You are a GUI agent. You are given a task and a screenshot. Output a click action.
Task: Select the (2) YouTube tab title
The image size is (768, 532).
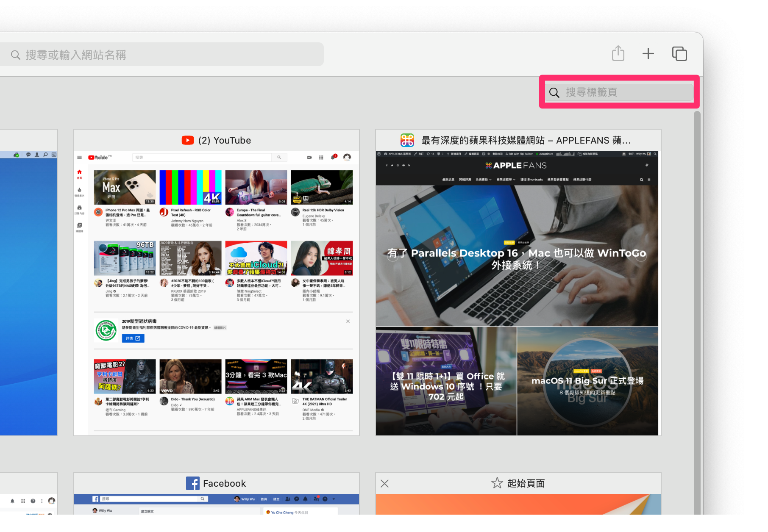tap(225, 140)
